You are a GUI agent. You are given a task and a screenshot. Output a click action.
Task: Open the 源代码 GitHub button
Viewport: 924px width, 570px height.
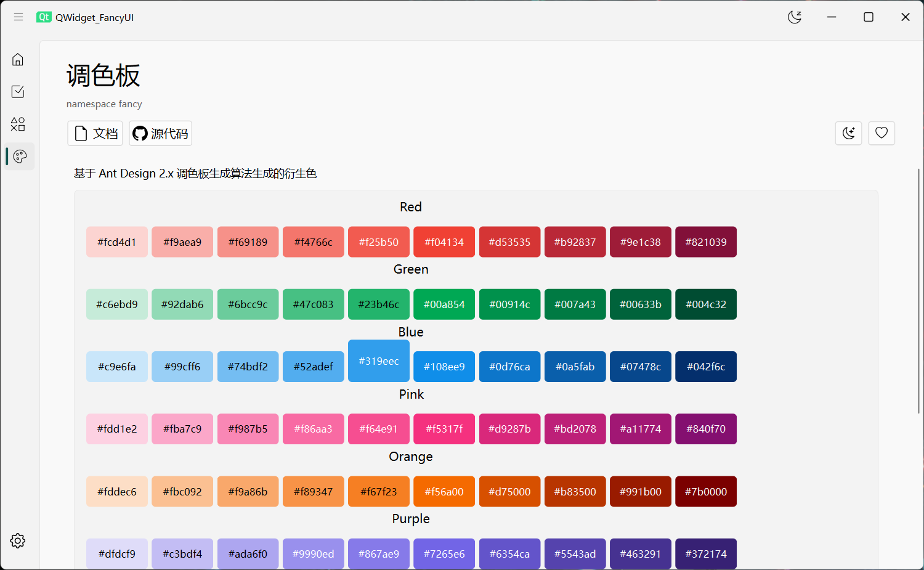coord(160,133)
